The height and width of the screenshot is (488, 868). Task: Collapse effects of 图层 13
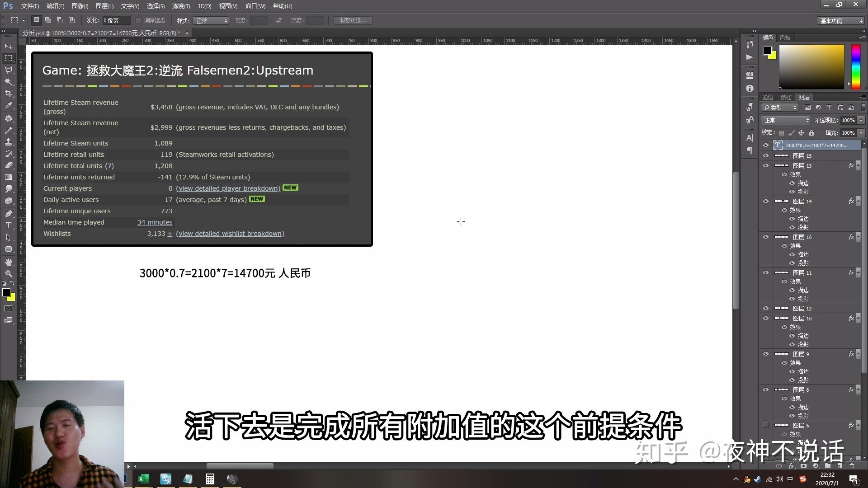tap(858, 166)
